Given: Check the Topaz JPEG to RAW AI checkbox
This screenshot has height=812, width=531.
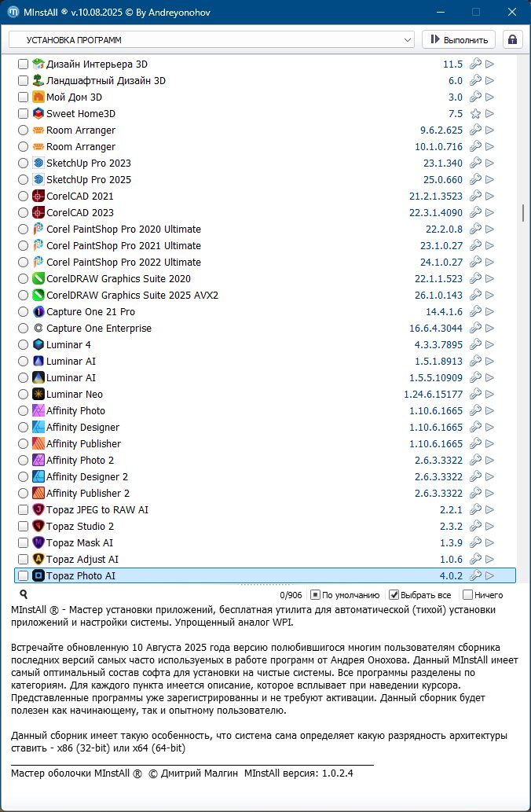Looking at the screenshot, I should point(23,510).
